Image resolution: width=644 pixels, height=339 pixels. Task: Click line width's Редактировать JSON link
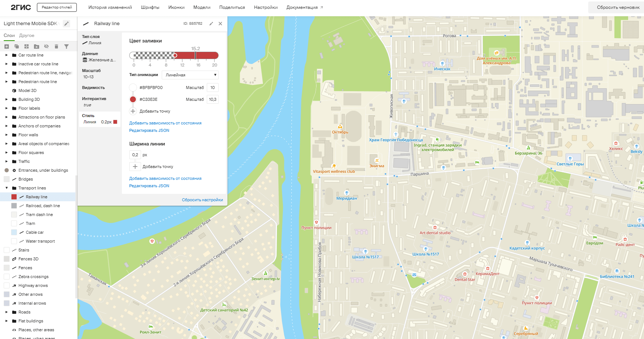[149, 186]
